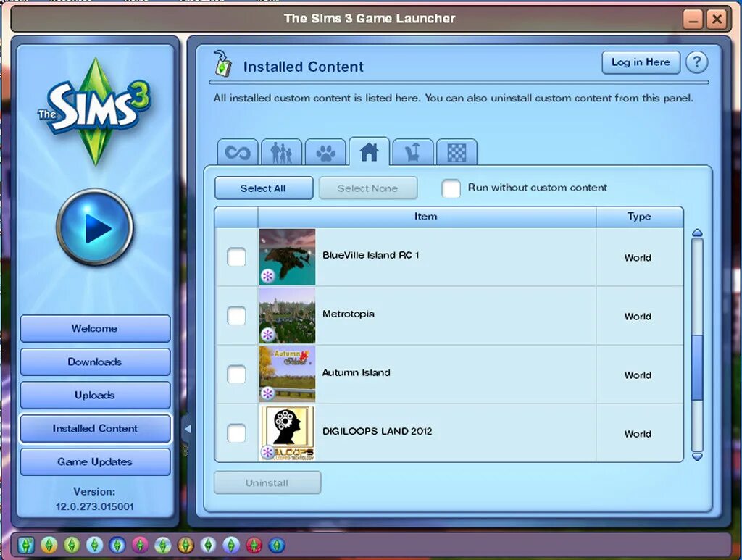Minimize the Sims 3 Game Launcher window
This screenshot has height=560, width=742.
(693, 20)
